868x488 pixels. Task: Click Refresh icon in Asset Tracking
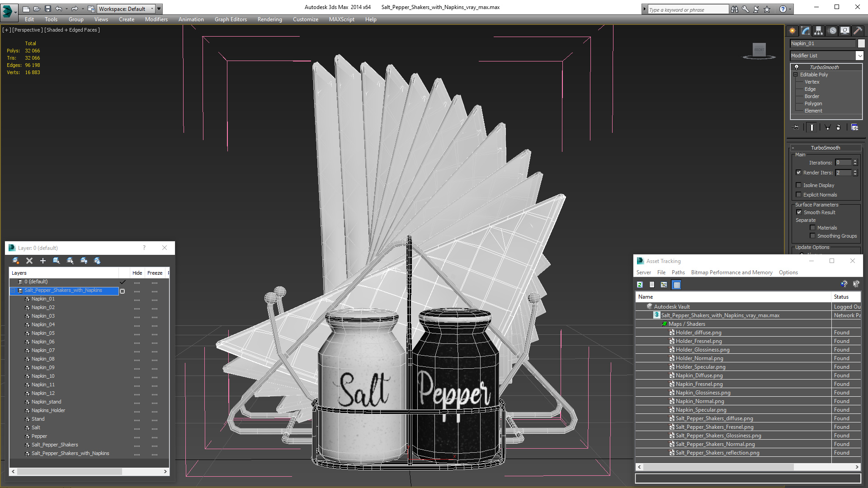[x=640, y=285]
